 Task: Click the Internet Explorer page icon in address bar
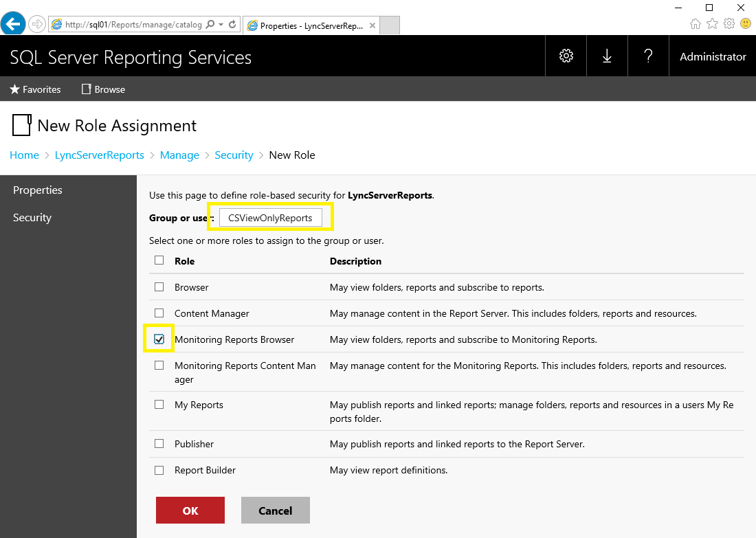coord(57,24)
